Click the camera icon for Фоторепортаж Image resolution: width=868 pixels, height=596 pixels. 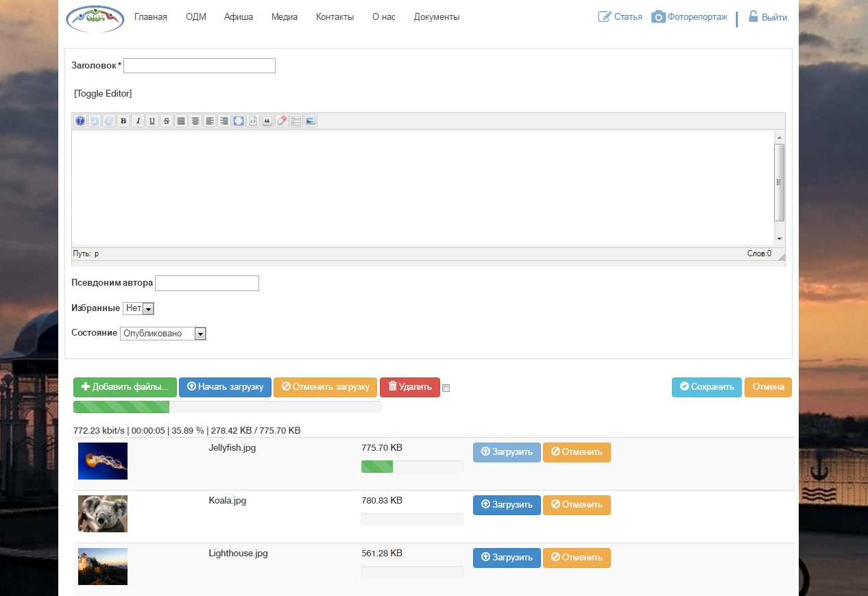tap(658, 17)
